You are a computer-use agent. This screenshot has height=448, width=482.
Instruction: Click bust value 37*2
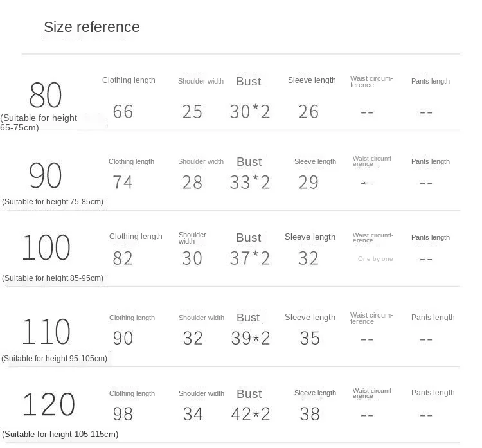click(x=250, y=258)
